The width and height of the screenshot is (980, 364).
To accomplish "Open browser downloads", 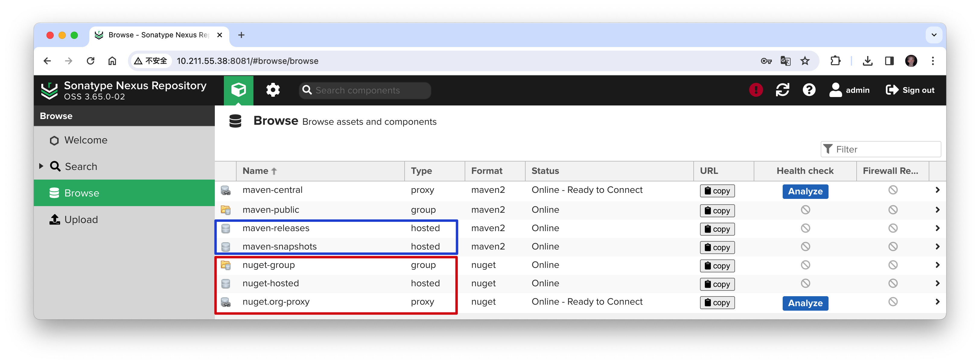I will [x=867, y=61].
